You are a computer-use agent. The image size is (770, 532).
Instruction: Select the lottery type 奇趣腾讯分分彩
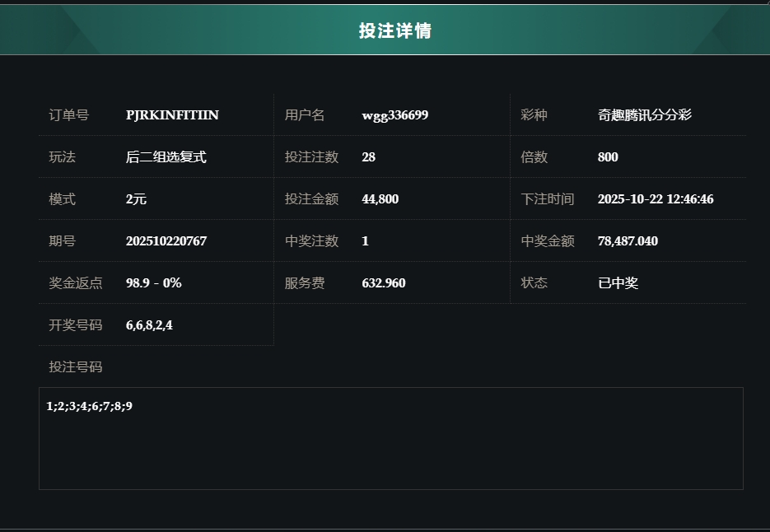coord(644,115)
